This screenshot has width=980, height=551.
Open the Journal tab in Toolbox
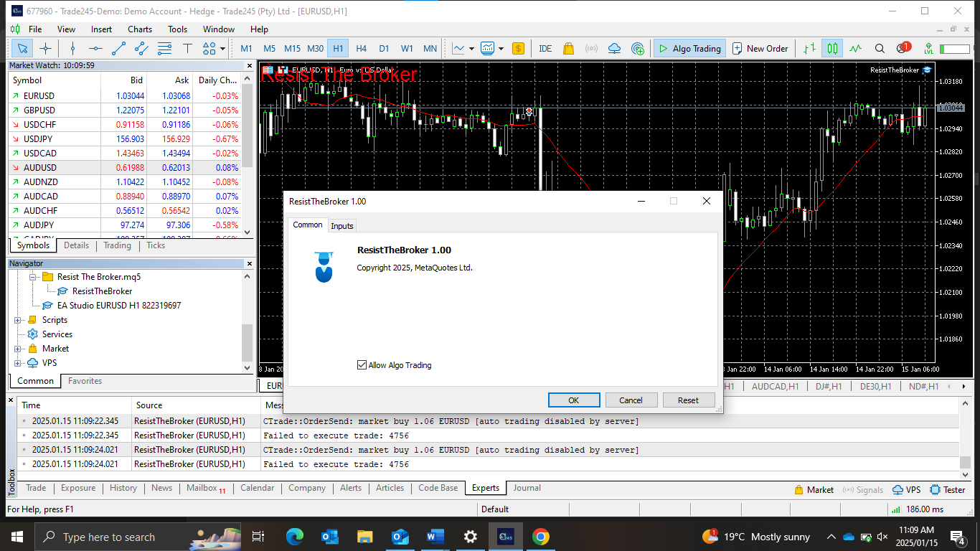point(527,488)
